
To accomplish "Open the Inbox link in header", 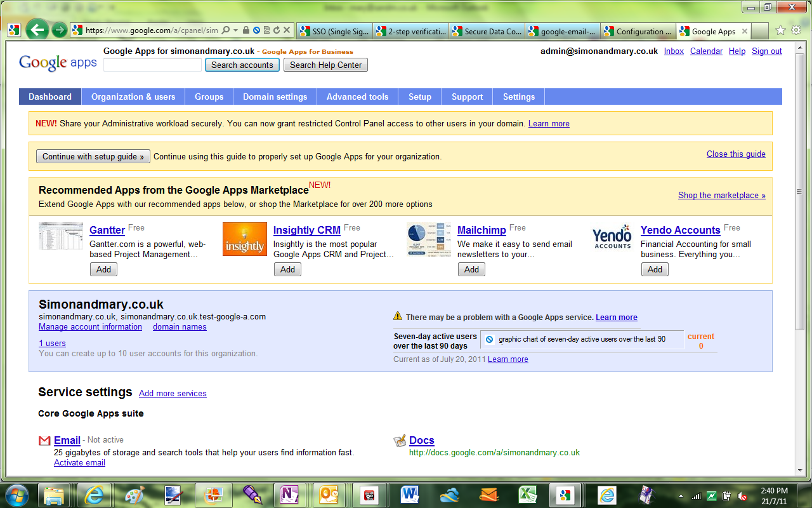I will tap(674, 51).
